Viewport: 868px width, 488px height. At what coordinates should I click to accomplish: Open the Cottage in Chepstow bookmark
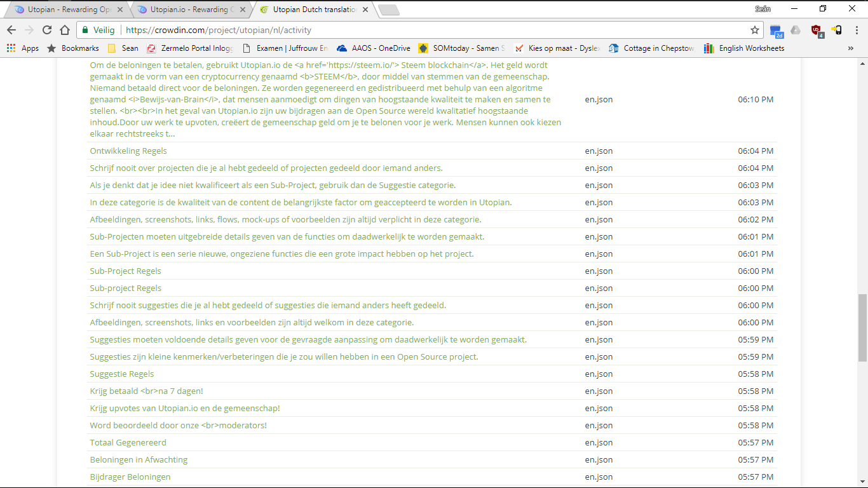pos(652,48)
